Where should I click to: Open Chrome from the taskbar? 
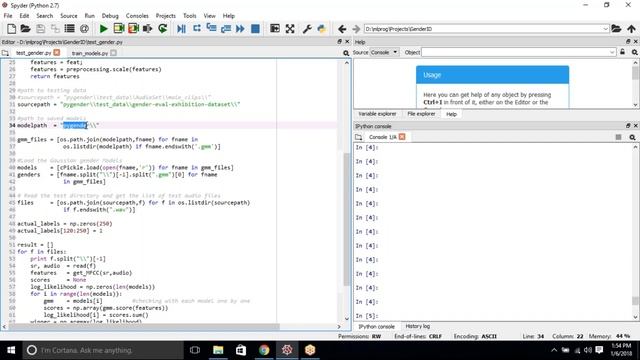tap(264, 350)
